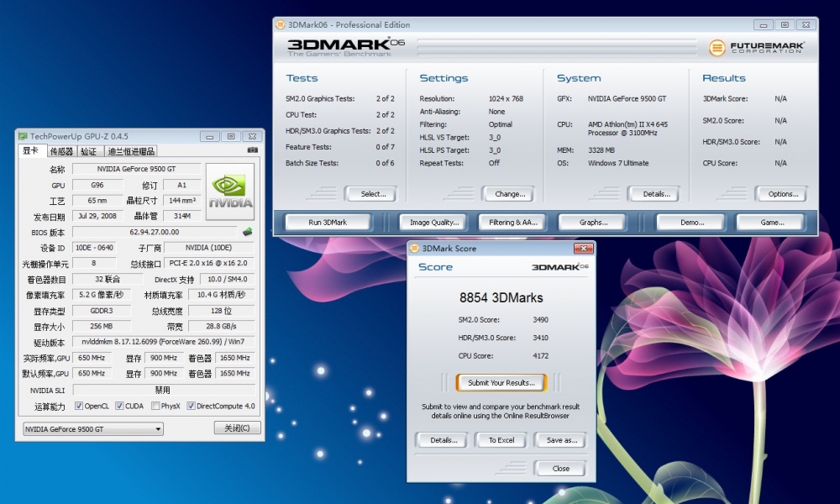This screenshot has height=504, width=840.
Task: Click Submit Your Results... button
Action: click(x=501, y=383)
